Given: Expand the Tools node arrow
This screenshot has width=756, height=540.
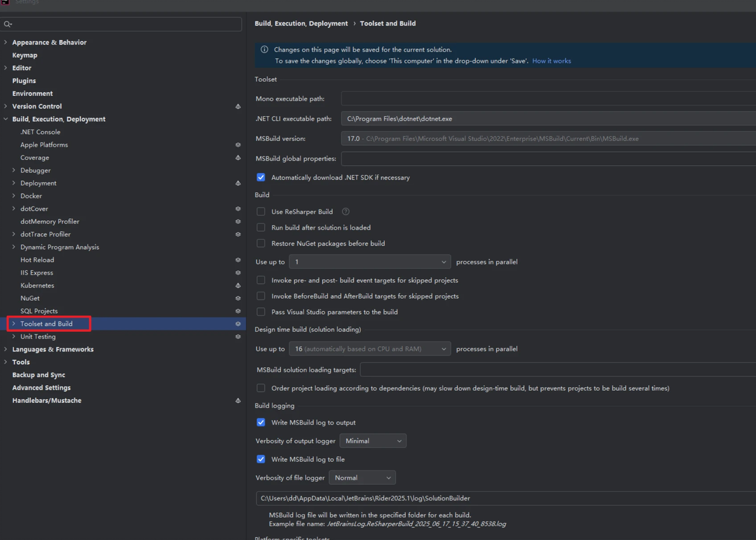Looking at the screenshot, I should [5, 362].
